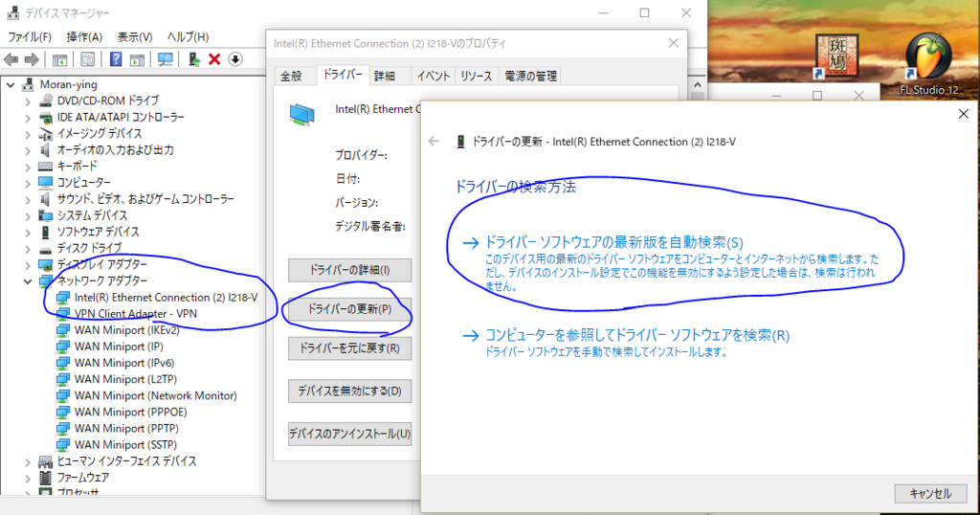Click the blue Help icon in toolbar
This screenshot has height=515, width=980.
[x=116, y=59]
